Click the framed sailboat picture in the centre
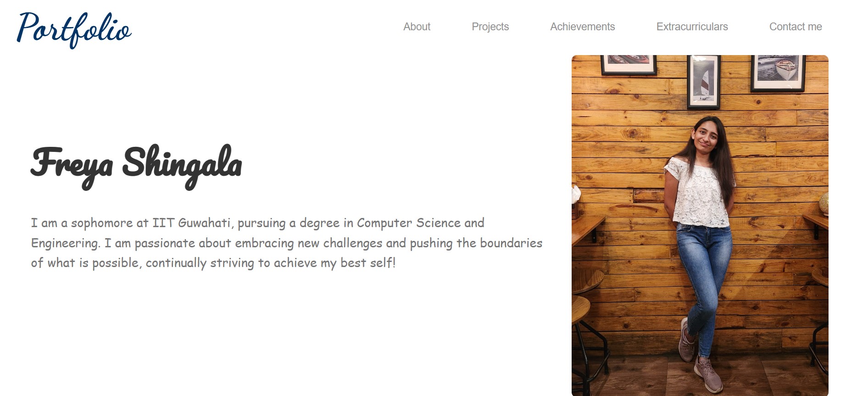The height and width of the screenshot is (396, 868). pyautogui.click(x=703, y=82)
